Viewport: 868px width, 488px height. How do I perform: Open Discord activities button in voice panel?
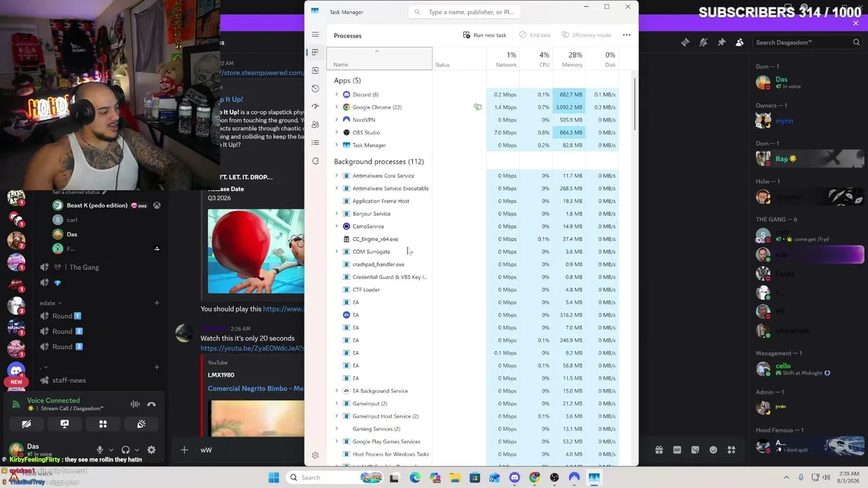[103, 424]
